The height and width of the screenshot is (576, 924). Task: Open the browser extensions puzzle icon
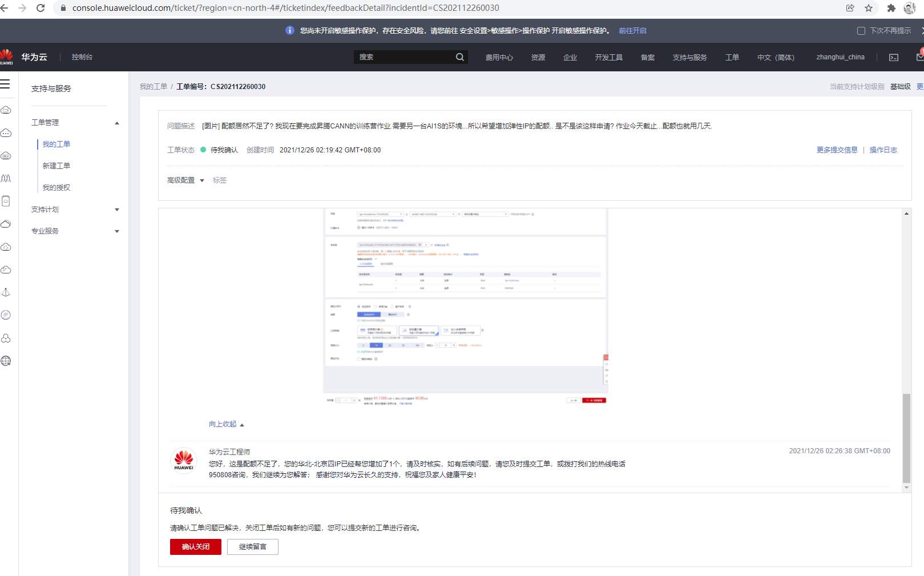891,8
